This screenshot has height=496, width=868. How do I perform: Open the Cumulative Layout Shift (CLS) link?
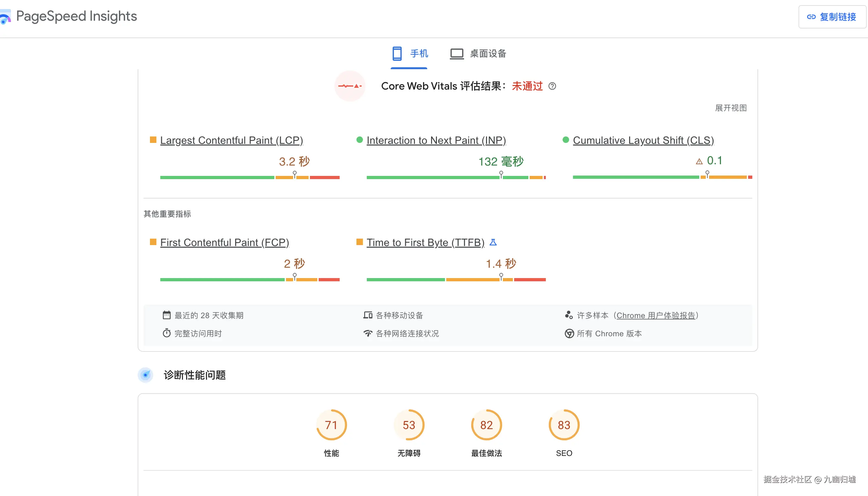[643, 140]
